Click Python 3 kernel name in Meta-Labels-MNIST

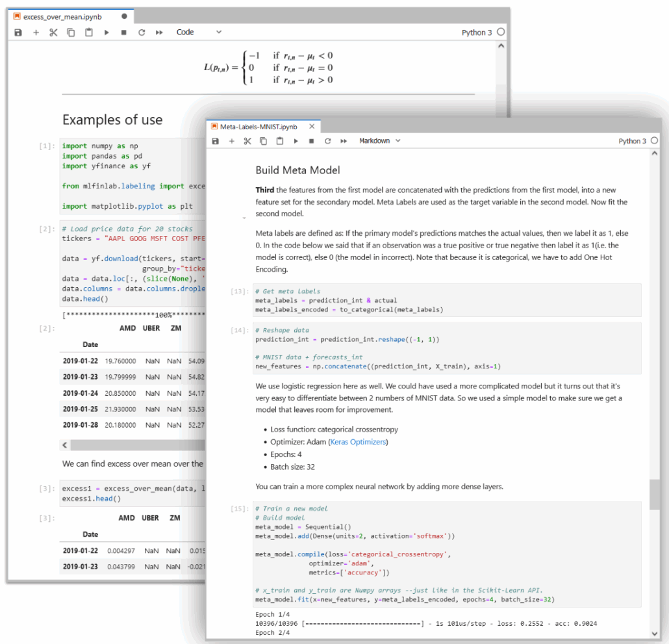632,141
